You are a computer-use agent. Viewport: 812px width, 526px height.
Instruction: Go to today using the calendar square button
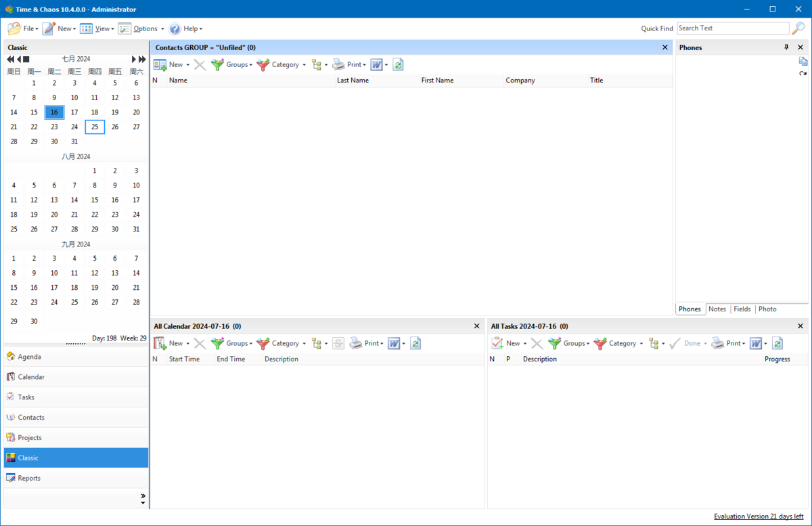pyautogui.click(x=26, y=60)
